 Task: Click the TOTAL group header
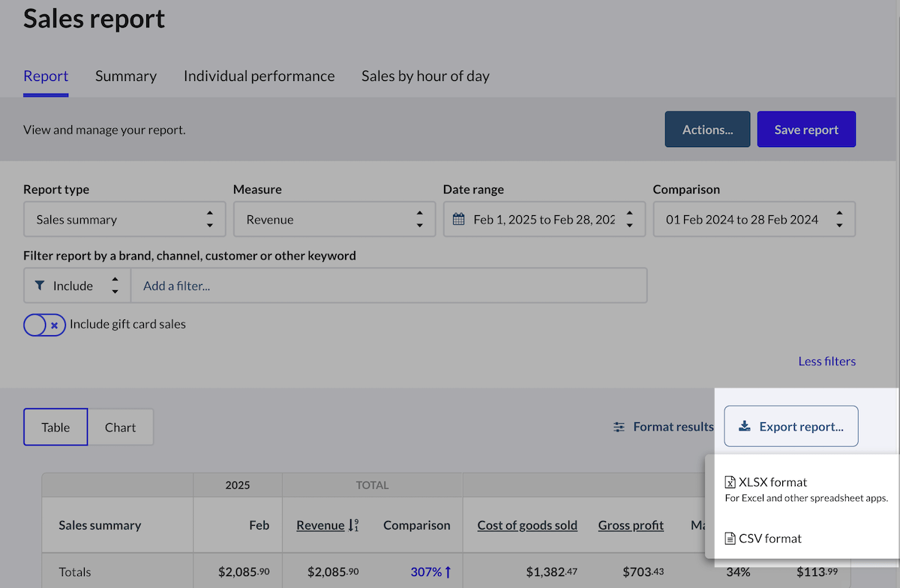click(x=372, y=485)
